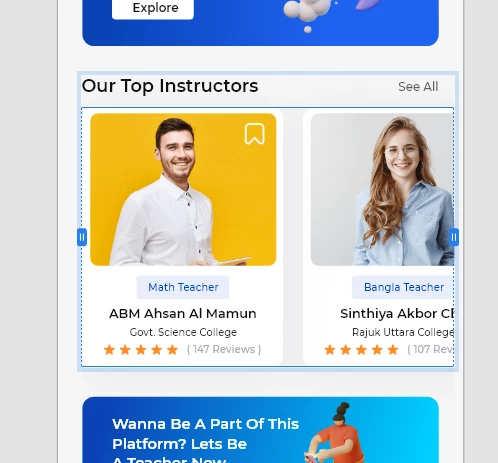Click the left blue resize handle
This screenshot has height=463, width=498.
pyautogui.click(x=82, y=237)
